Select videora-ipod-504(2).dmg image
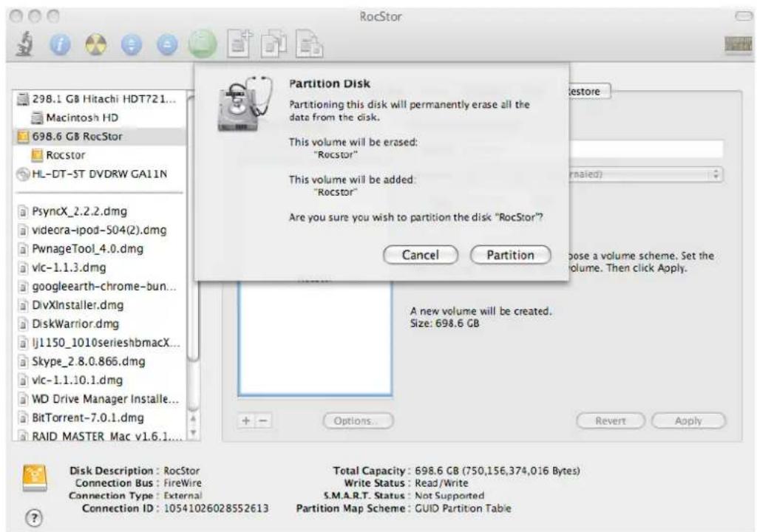 [x=99, y=231]
